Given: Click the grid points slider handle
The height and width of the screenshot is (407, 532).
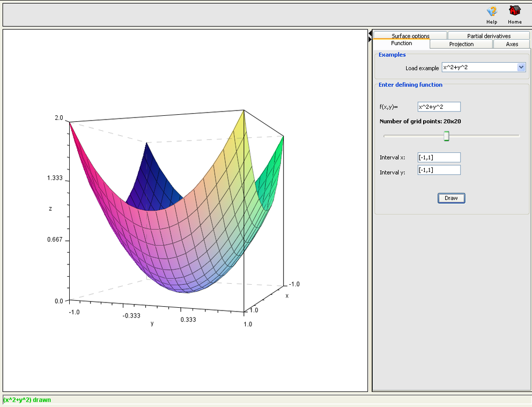Looking at the screenshot, I should pyautogui.click(x=446, y=136).
